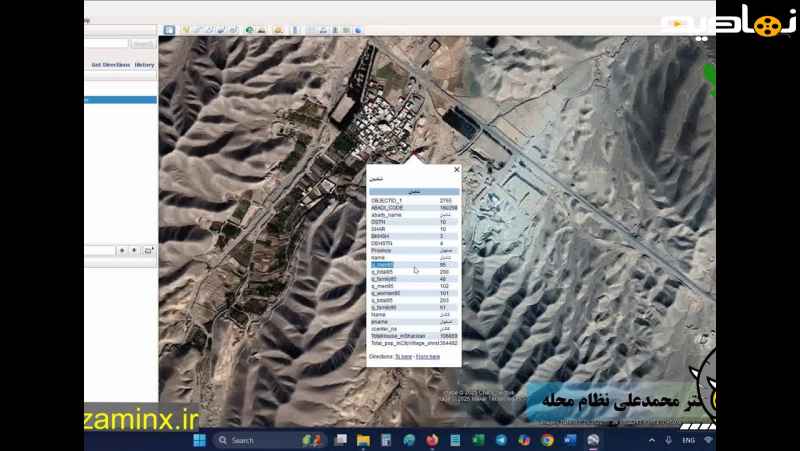Click the "From here" directions link
Viewport: 800px width, 451px height.
click(x=428, y=356)
